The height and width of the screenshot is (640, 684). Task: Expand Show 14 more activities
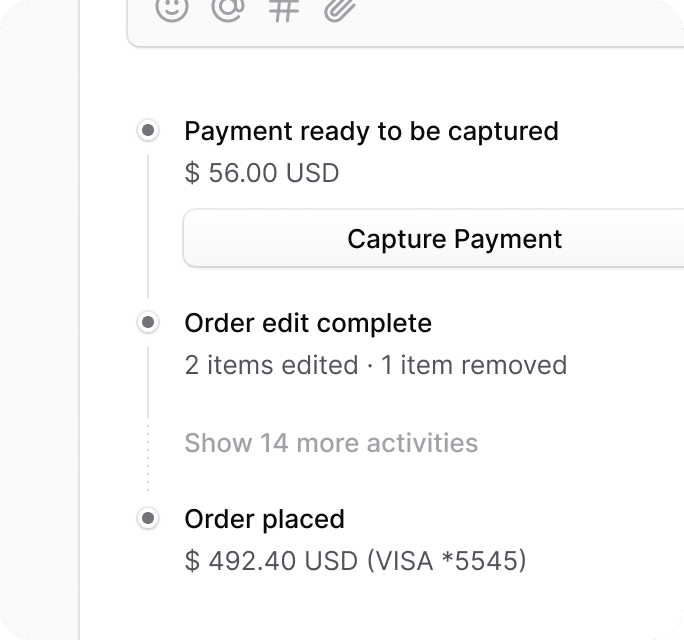331,443
